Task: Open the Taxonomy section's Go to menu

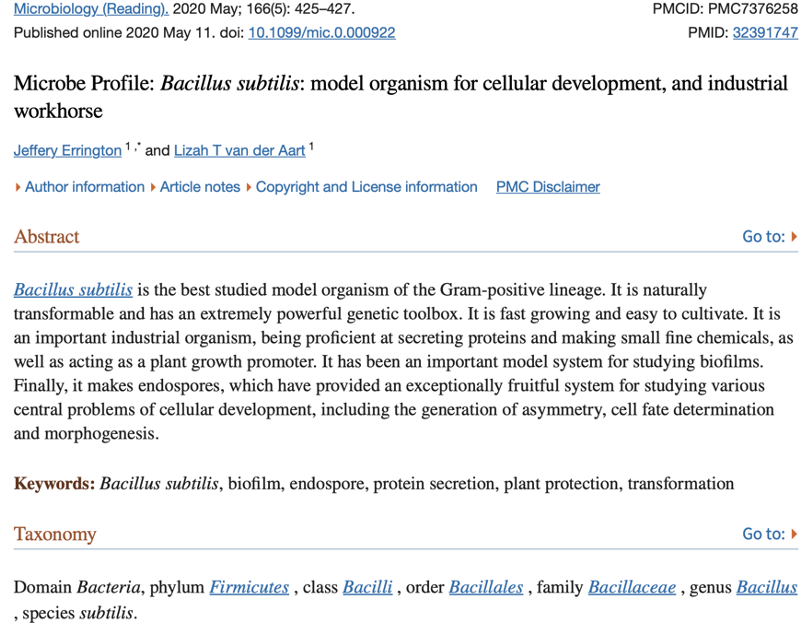Action: click(x=769, y=534)
